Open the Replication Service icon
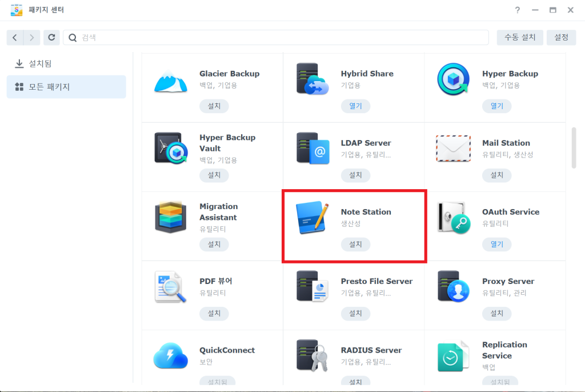Viewport: 585px width, 392px height. [453, 356]
